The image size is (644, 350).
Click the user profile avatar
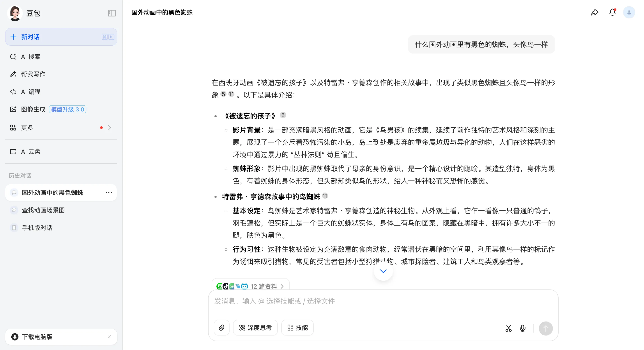(x=629, y=12)
